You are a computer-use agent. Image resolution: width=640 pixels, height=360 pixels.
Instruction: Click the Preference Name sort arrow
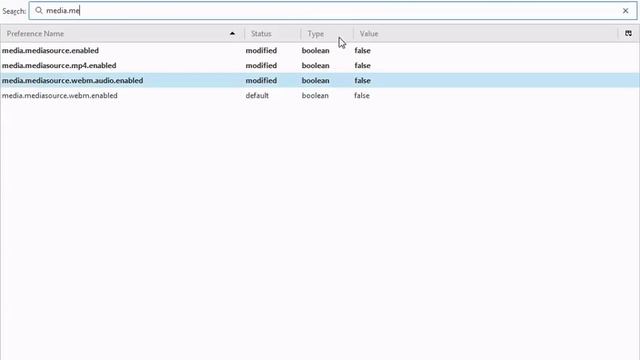(x=232, y=33)
